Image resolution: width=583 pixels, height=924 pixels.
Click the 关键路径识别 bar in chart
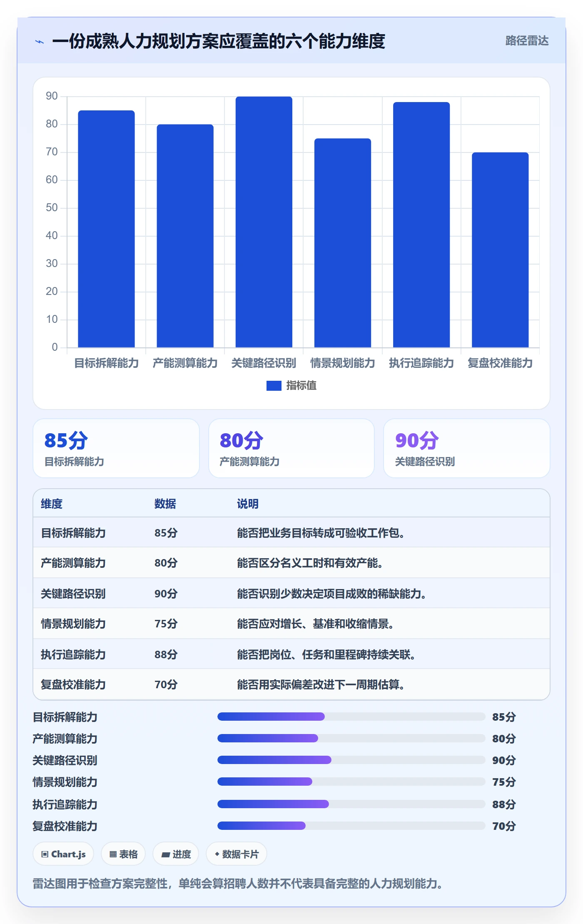pyautogui.click(x=264, y=222)
